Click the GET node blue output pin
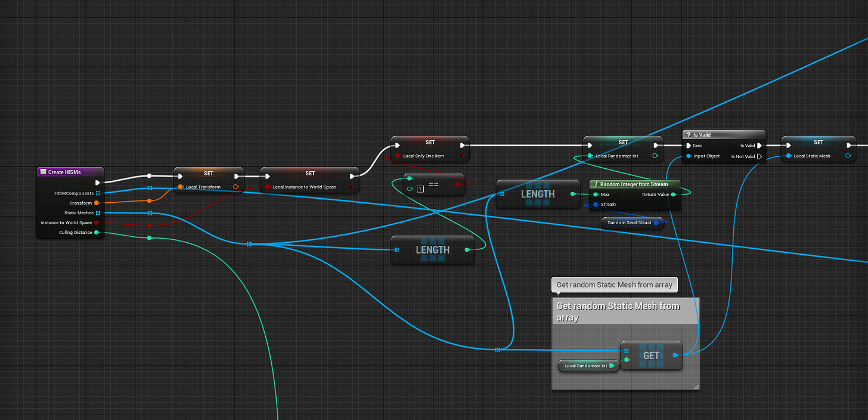 point(675,355)
